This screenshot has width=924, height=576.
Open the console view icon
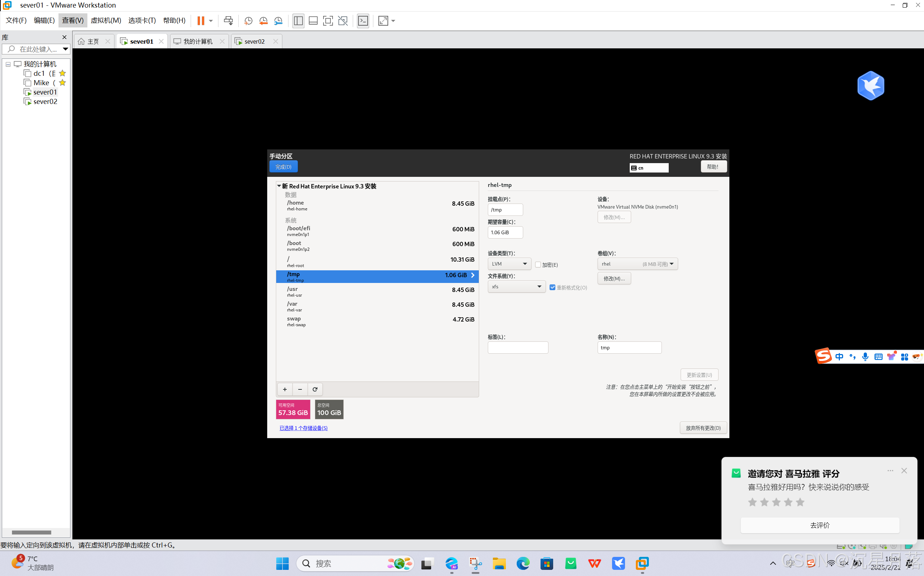coord(363,21)
